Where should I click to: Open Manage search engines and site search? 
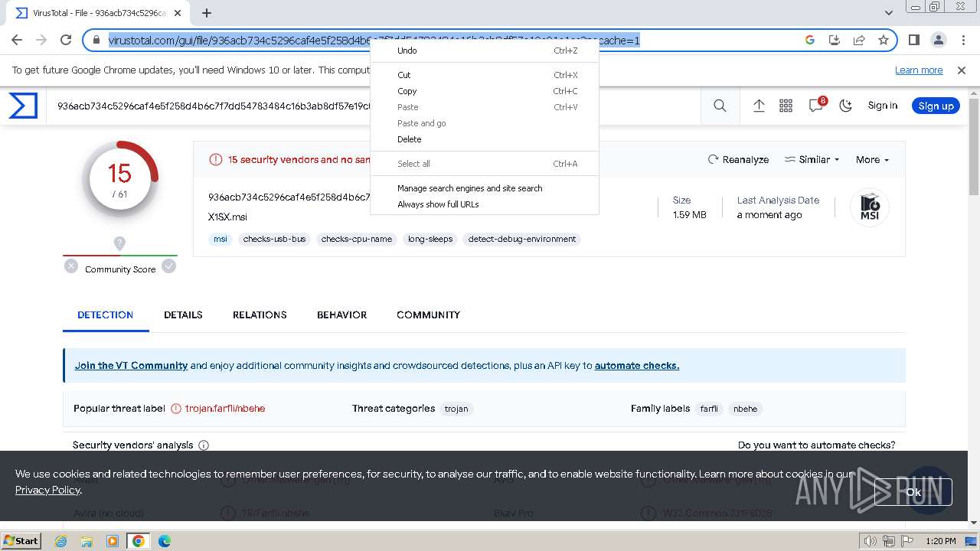point(484,188)
